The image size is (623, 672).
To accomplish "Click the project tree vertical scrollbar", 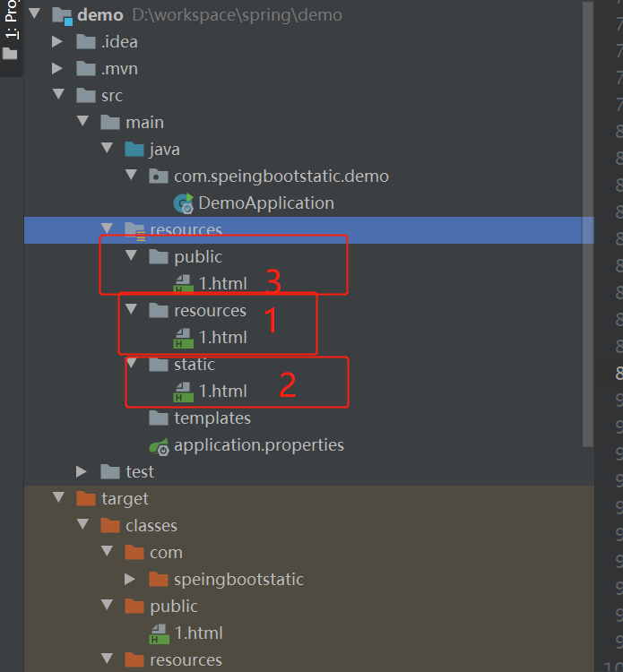I will pyautogui.click(x=588, y=225).
